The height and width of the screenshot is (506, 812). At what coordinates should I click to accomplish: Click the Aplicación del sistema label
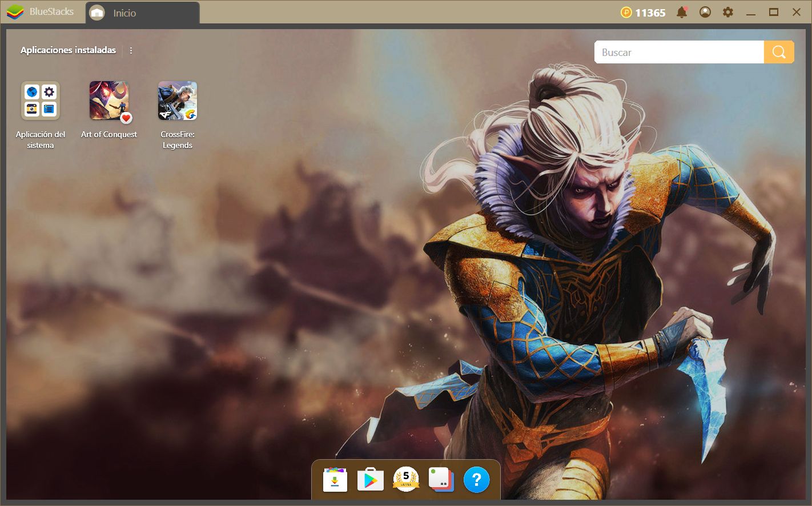(41, 140)
